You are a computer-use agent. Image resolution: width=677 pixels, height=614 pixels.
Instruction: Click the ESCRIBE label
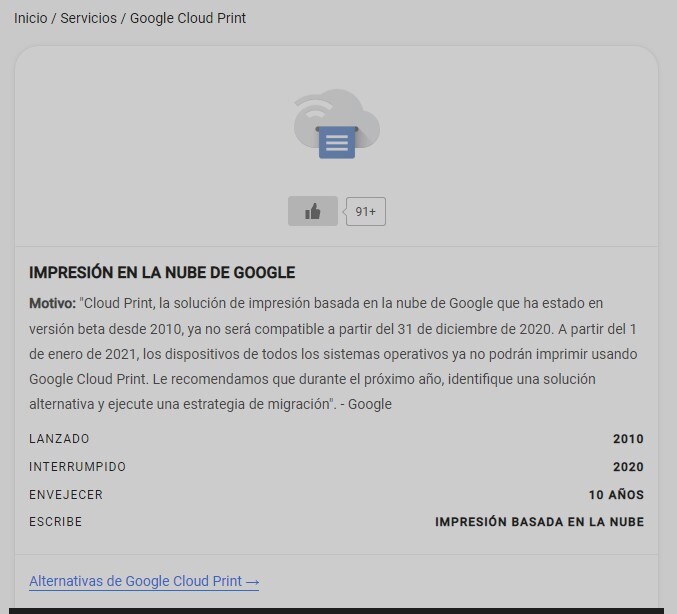[x=55, y=522]
